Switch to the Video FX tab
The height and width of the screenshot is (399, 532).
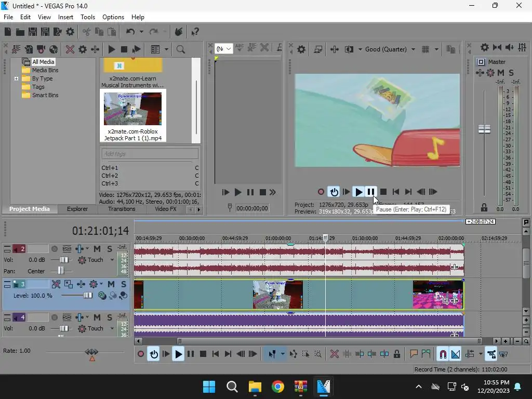[x=166, y=209]
